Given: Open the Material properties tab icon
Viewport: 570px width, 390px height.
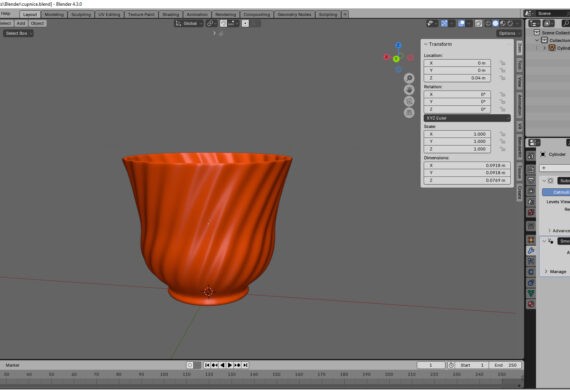Looking at the screenshot, I should 531,304.
